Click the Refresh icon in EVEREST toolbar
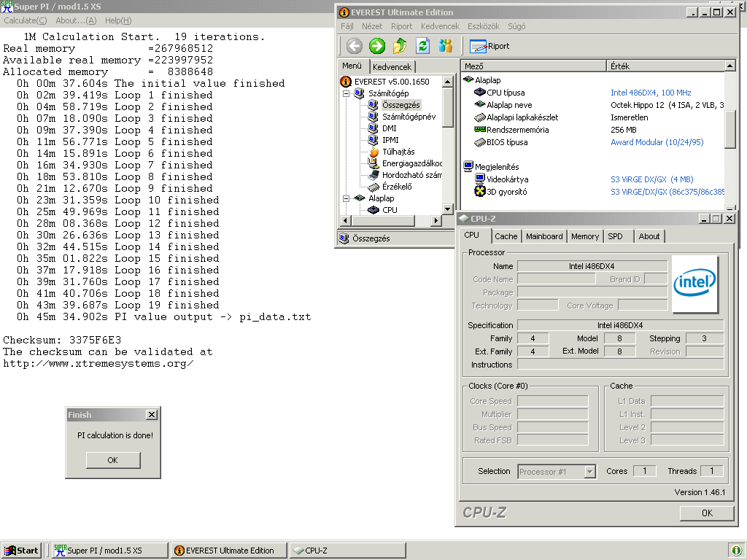Image resolution: width=747 pixels, height=560 pixels. 422,46
